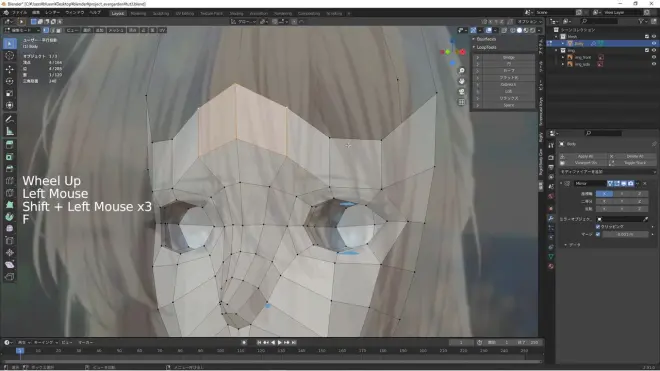Toggle Mesh collection exclude checkbox
The image size is (660, 371).
point(647,37)
